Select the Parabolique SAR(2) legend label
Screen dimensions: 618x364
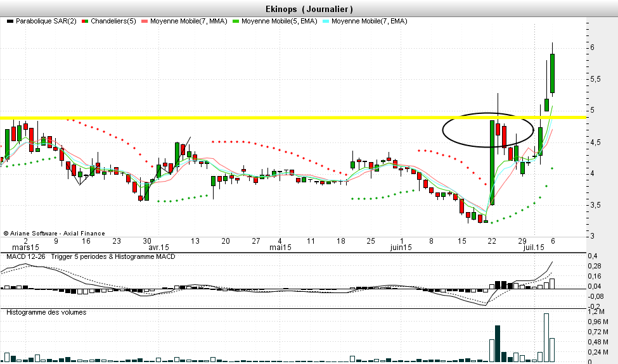point(46,22)
